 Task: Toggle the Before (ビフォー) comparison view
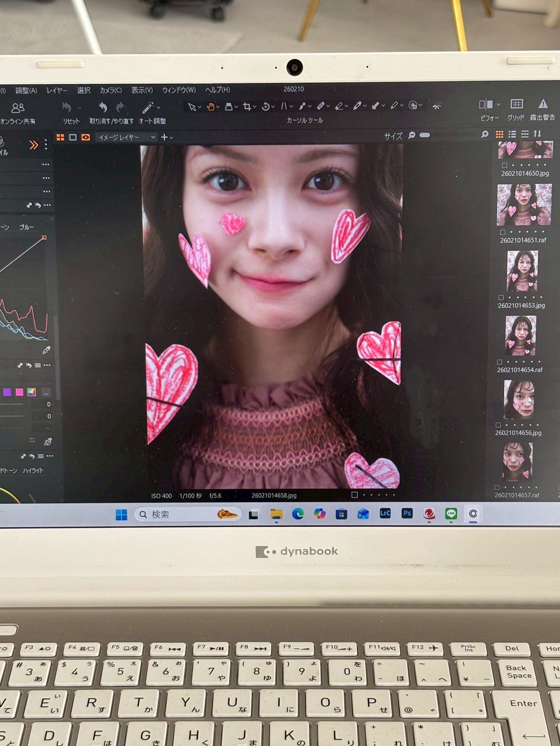[486, 104]
